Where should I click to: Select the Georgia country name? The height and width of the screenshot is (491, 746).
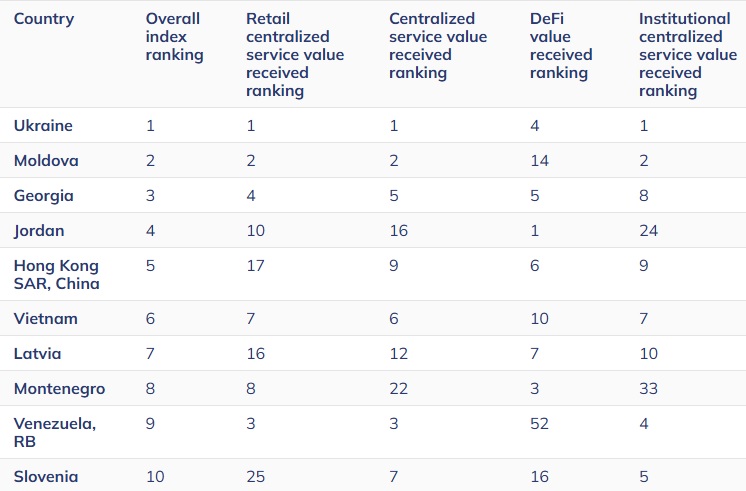point(44,196)
